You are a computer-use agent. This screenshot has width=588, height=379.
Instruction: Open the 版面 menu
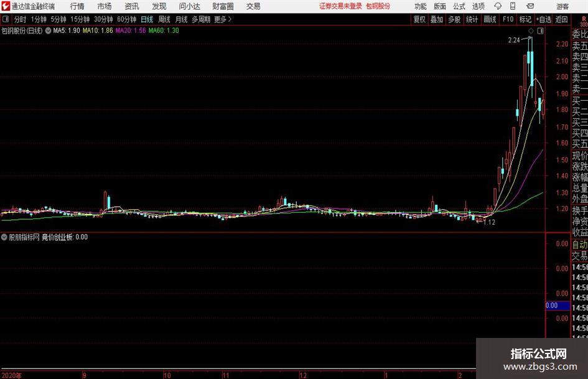[x=440, y=6]
